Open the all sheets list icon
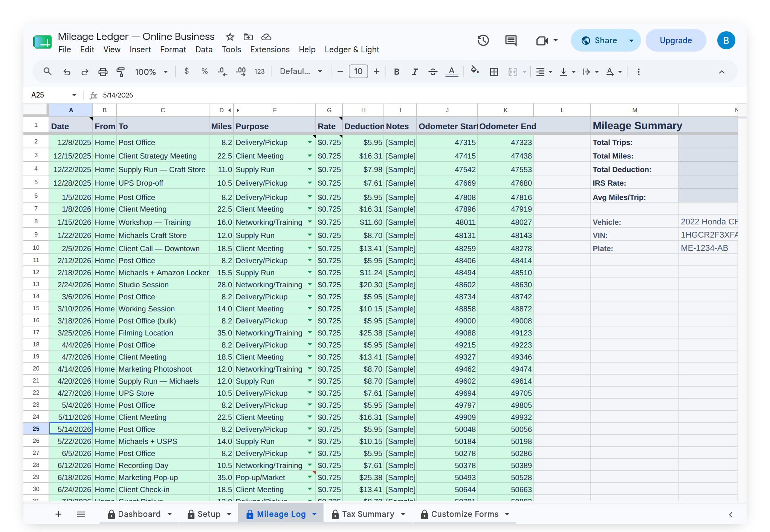The width and height of the screenshot is (770, 532). (x=81, y=514)
